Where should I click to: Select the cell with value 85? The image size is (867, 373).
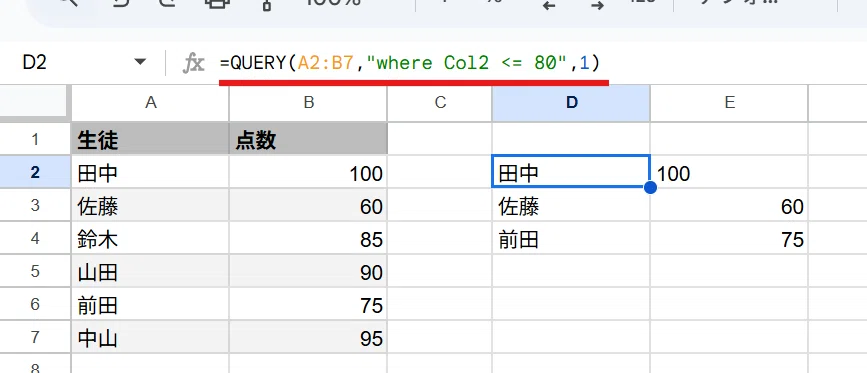coord(308,238)
